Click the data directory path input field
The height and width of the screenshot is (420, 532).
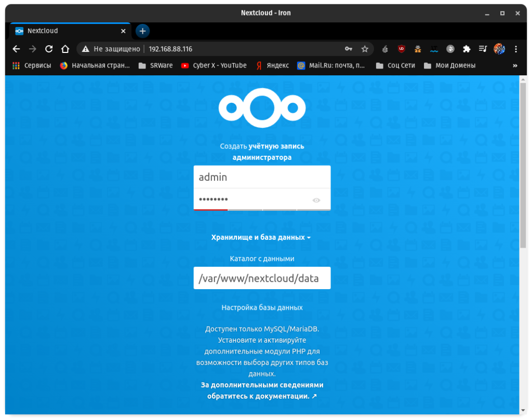262,278
